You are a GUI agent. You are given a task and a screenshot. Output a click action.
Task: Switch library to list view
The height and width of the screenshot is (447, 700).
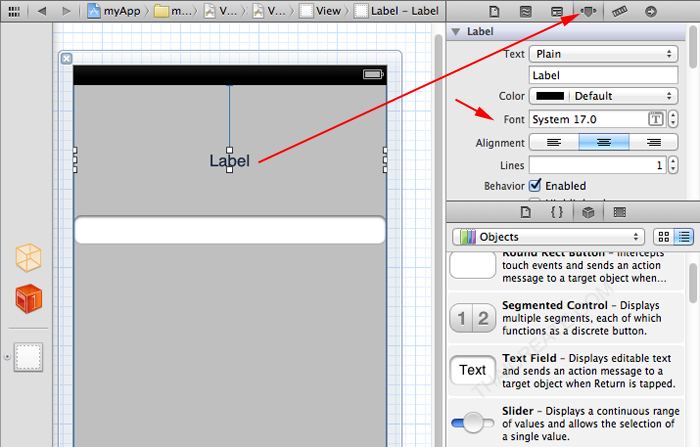(684, 237)
